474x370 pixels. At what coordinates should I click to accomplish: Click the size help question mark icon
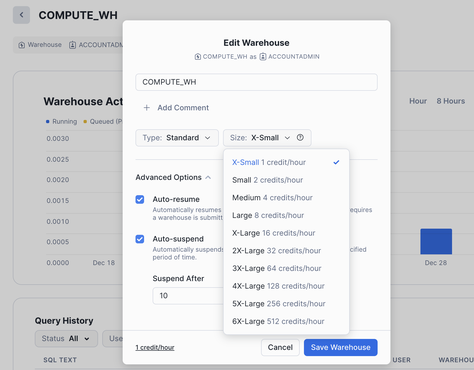point(300,138)
